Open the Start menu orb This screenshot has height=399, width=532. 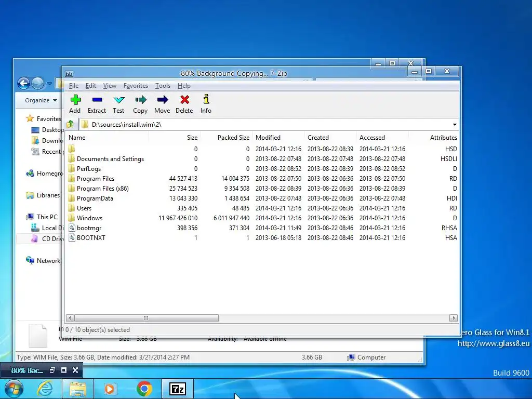[14, 389]
